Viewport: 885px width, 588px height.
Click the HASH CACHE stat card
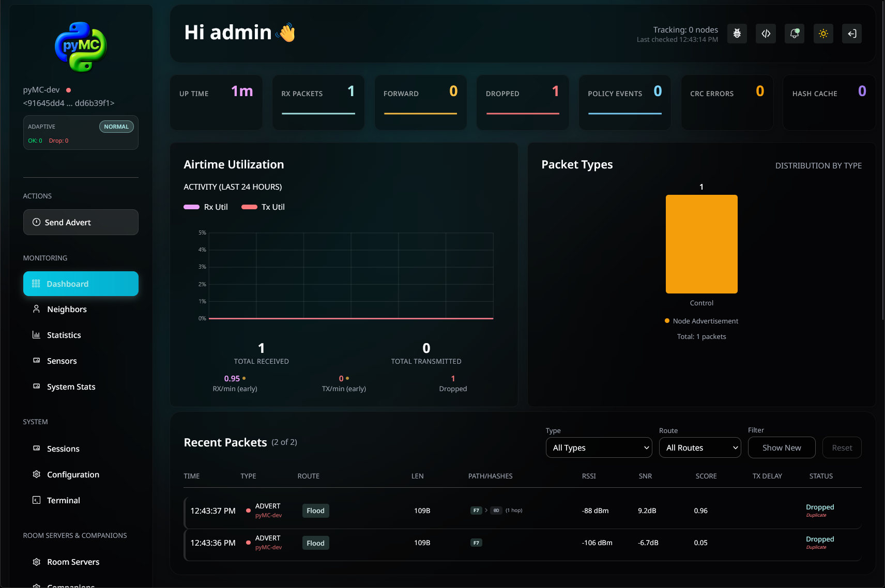829,102
